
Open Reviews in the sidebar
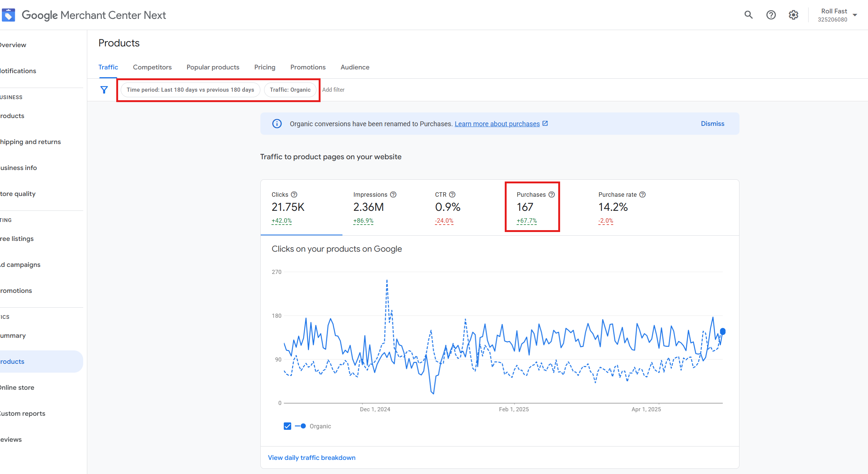(42, 439)
